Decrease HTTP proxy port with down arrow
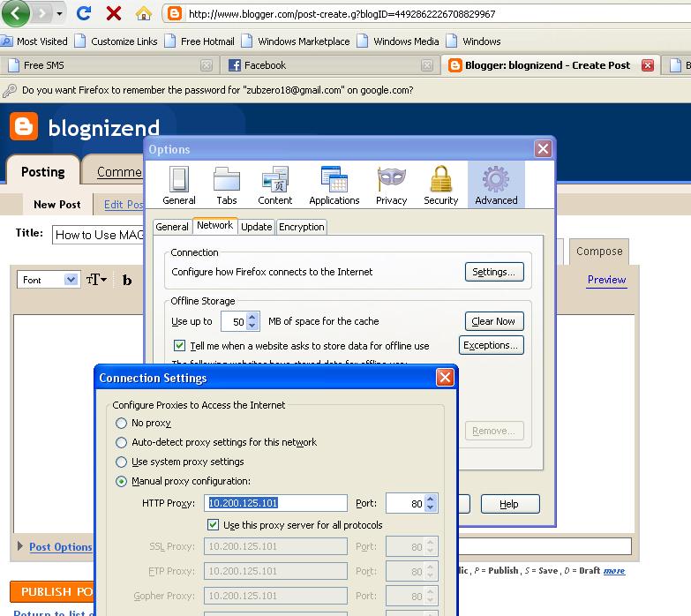 [x=431, y=507]
